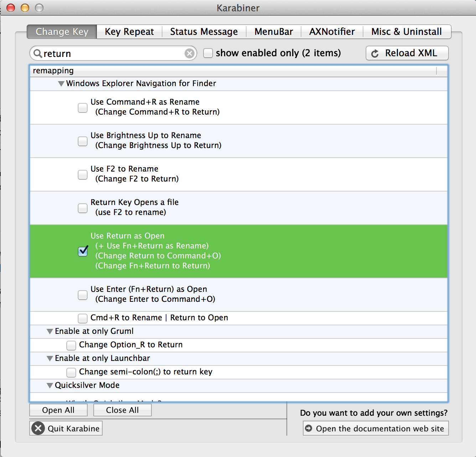Screen dimensions: 476x457
Task: Enable 'Return Key Opens a file' checkbox
Action: coord(83,208)
